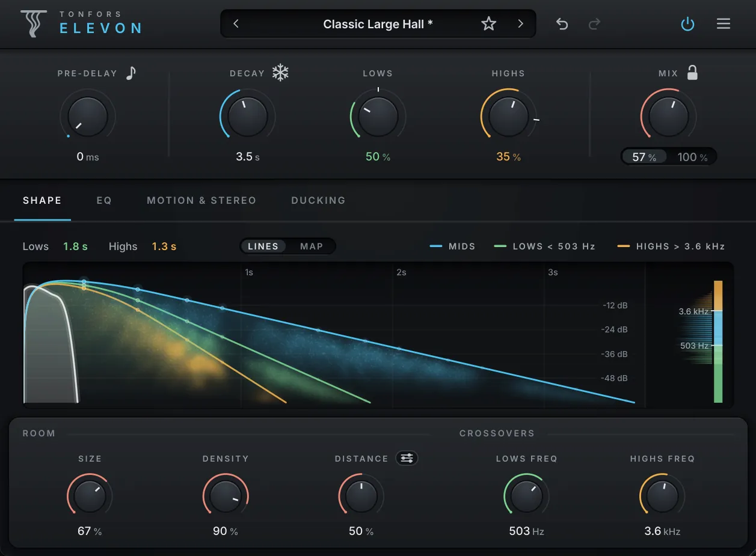
Task: Open the DUCKING tab
Action: pyautogui.click(x=318, y=200)
